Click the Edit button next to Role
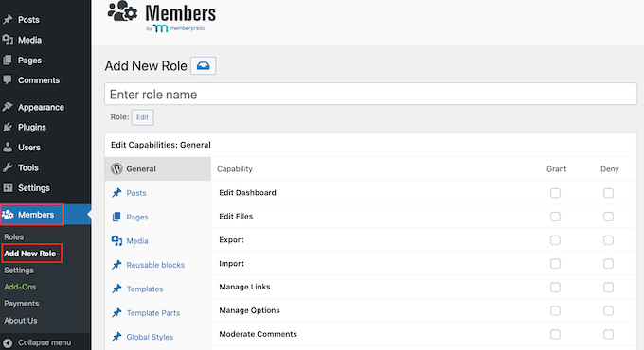This screenshot has height=350, width=644. 142,117
